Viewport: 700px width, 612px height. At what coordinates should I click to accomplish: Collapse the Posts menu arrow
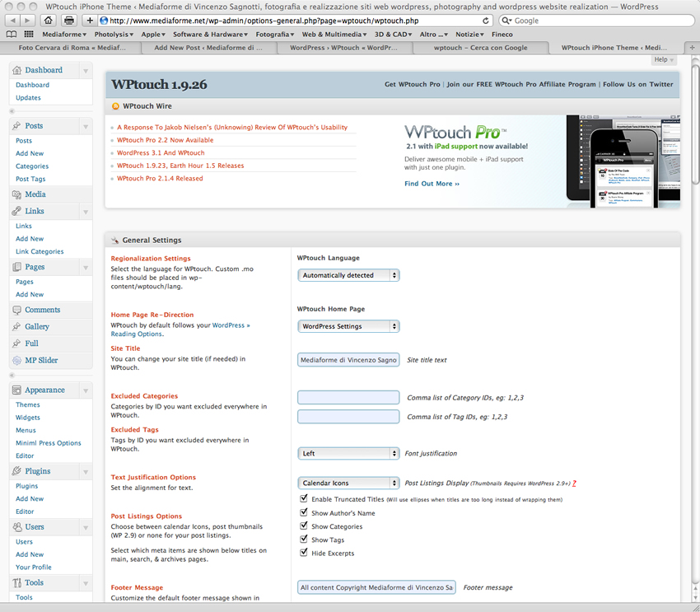click(x=86, y=127)
